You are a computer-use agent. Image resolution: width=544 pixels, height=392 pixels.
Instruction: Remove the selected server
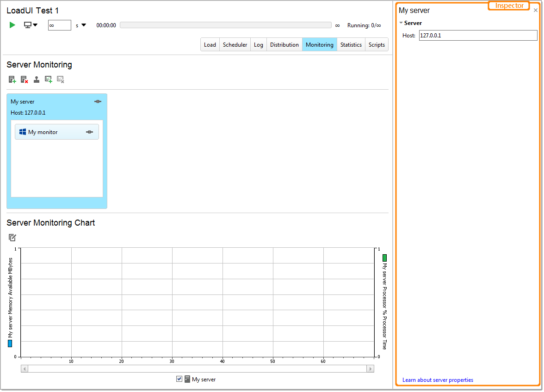24,79
